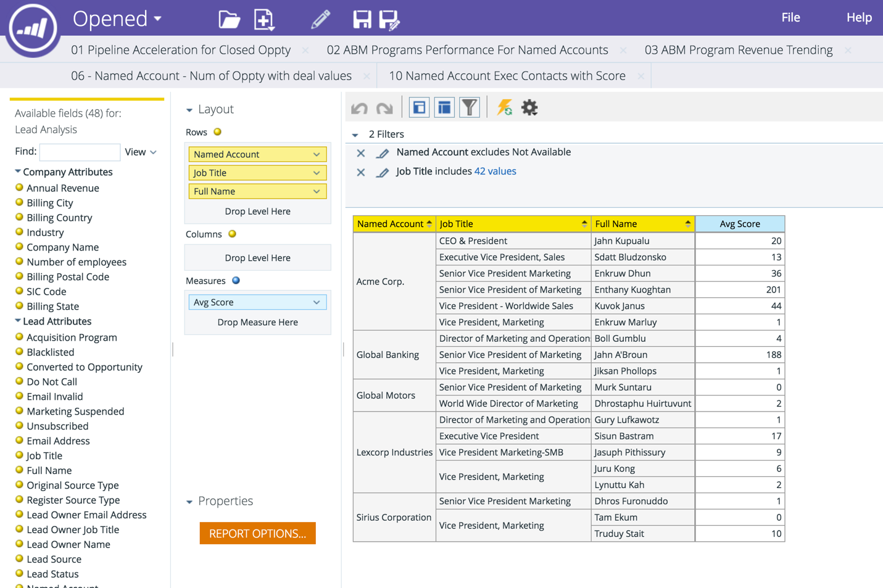Click the lightning auto-refresh icon
The image size is (883, 588).
[504, 108]
